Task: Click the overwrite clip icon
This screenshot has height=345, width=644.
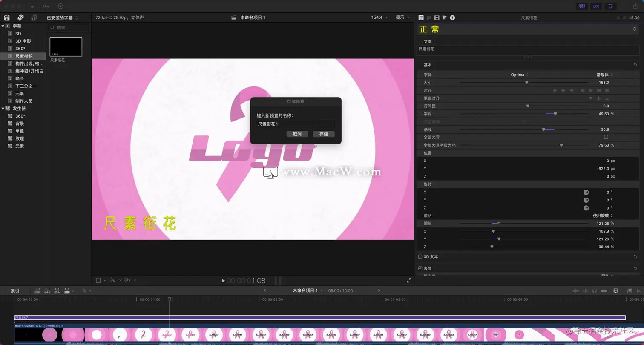Action: point(67,290)
